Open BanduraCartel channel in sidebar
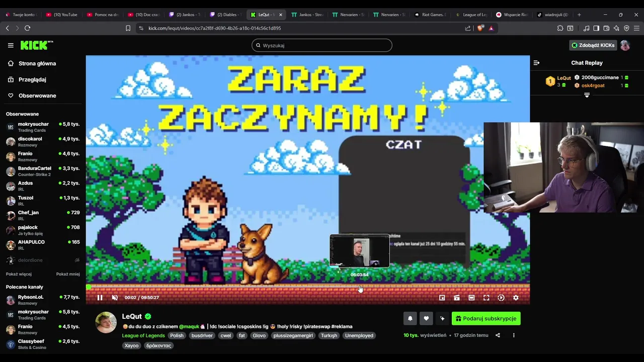644x362 pixels. [43, 171]
